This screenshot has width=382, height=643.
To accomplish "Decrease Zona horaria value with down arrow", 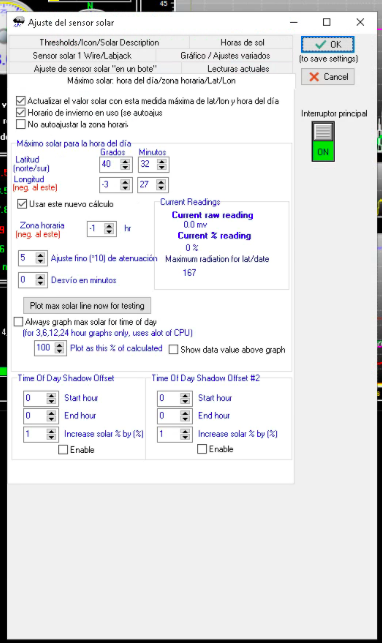I will [109, 232].
